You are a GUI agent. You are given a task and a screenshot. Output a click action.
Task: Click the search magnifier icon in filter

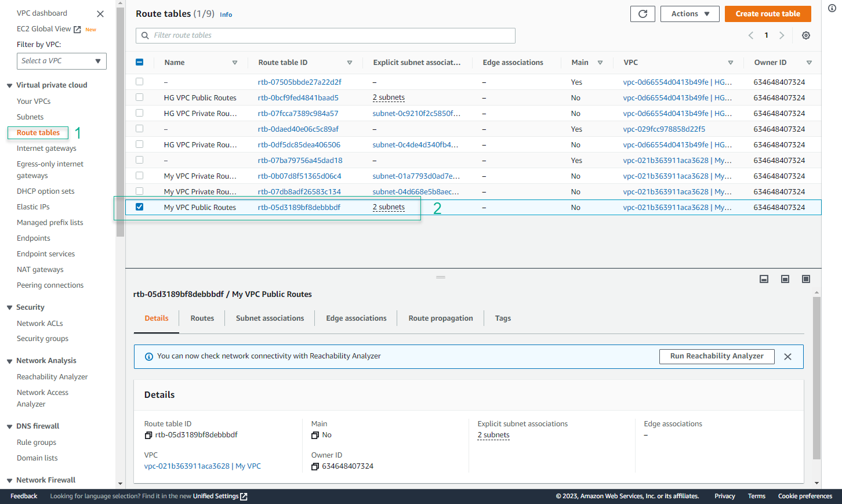(x=145, y=35)
